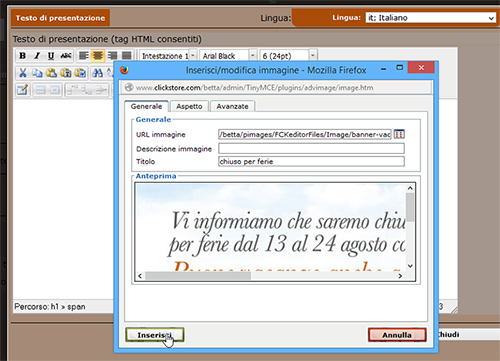Switch to the Aspetto tab

tap(189, 106)
